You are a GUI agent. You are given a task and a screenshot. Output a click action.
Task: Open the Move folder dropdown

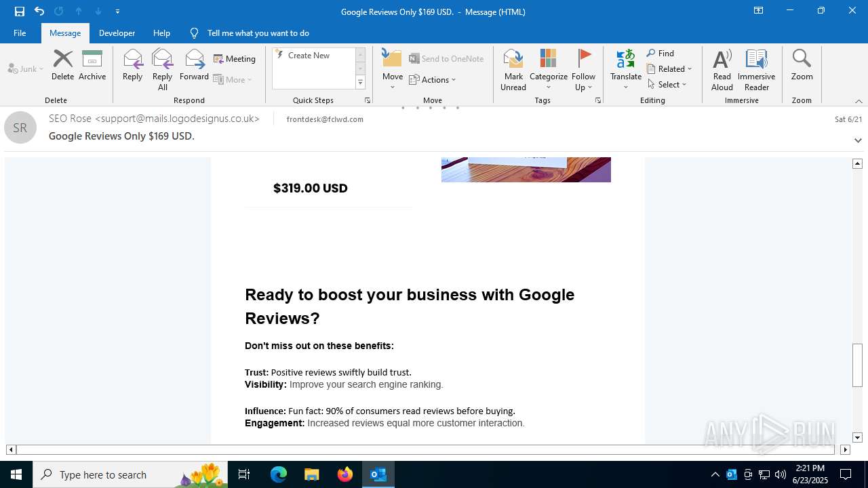click(393, 70)
